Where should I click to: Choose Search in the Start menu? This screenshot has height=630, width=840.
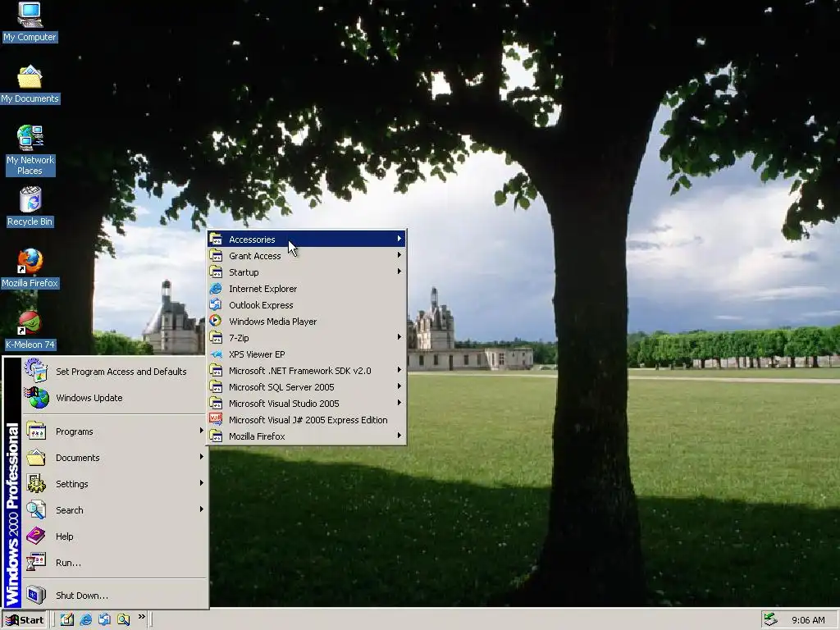tap(113, 510)
